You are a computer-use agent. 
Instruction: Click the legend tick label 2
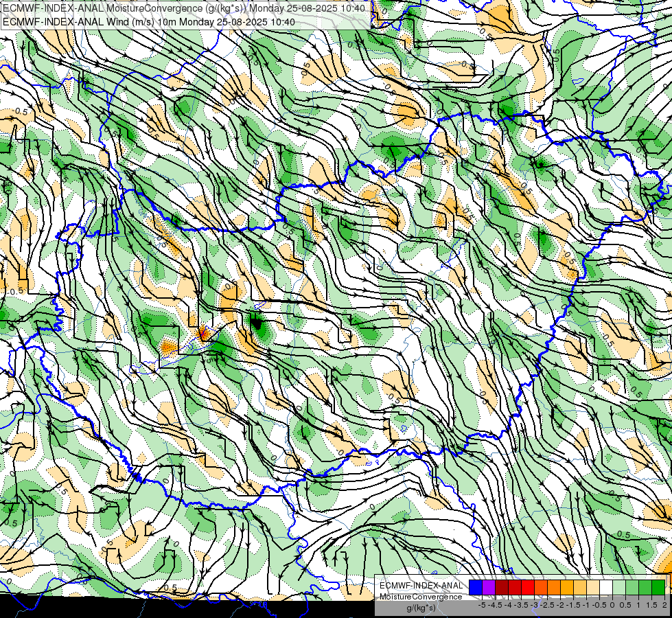click(x=664, y=605)
